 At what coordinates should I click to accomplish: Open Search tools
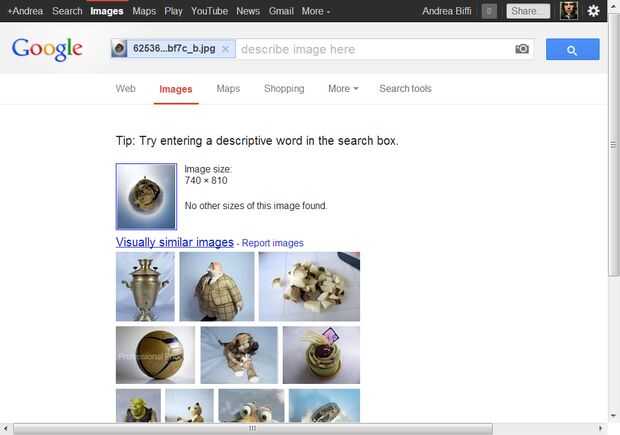point(405,89)
